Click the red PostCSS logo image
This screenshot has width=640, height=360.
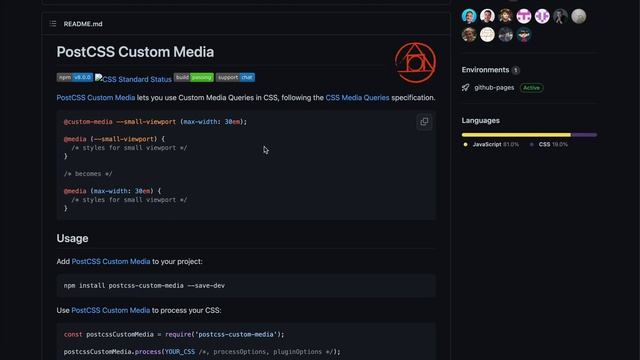pos(415,63)
